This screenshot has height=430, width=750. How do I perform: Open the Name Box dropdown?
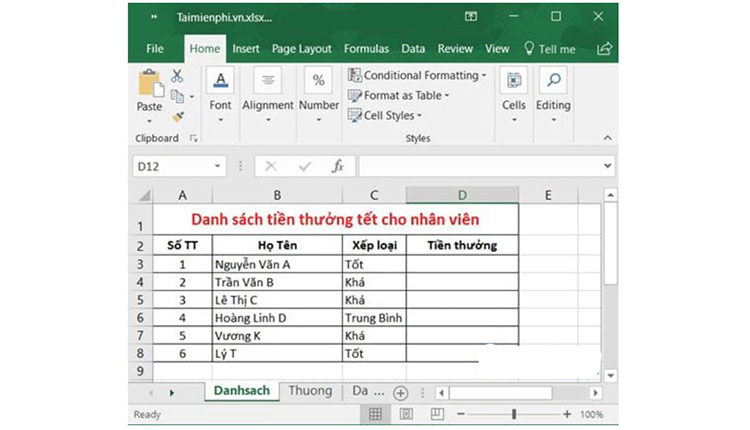click(217, 166)
